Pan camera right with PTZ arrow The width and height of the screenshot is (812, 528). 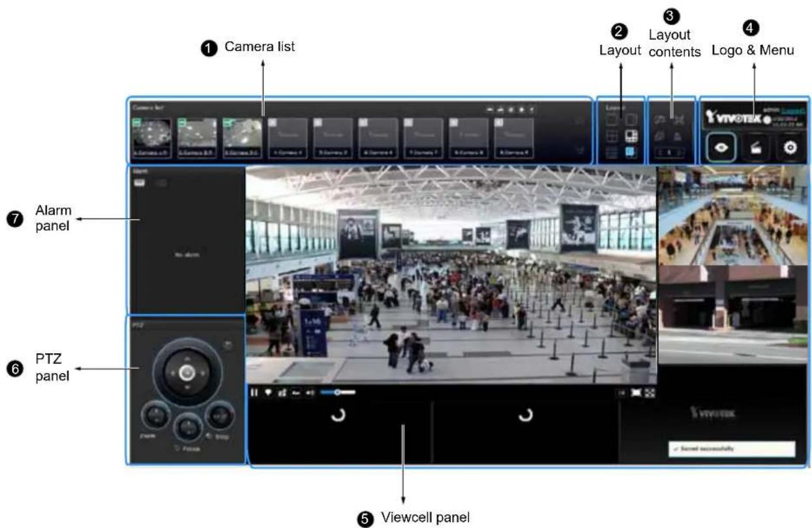203,373
